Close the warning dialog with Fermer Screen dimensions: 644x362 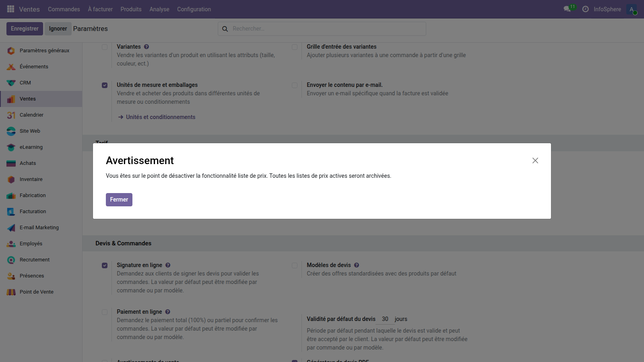119,200
